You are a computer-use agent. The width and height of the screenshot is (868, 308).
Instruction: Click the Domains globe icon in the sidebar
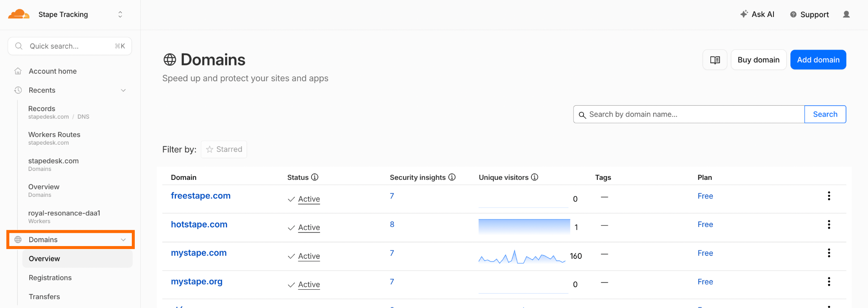click(x=18, y=240)
